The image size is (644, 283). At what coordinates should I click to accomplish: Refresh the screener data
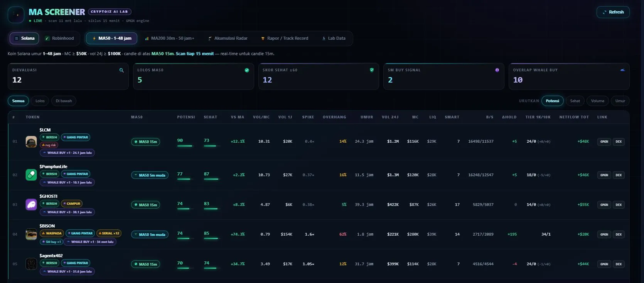pos(613,12)
